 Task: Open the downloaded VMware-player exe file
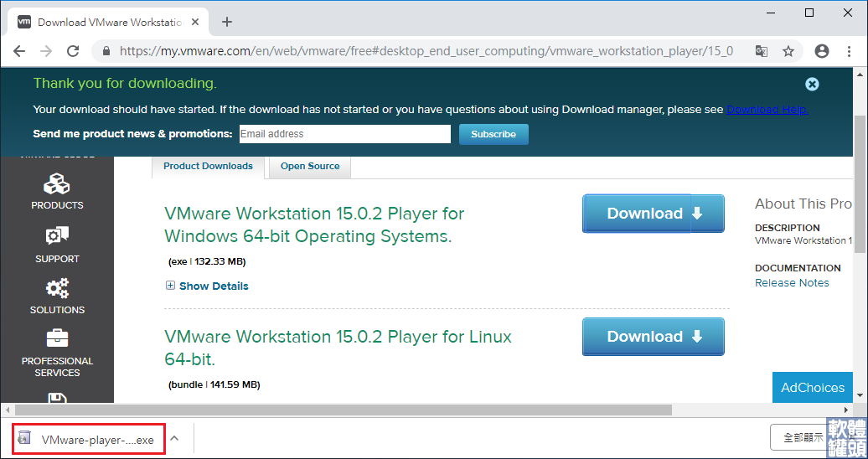point(89,440)
